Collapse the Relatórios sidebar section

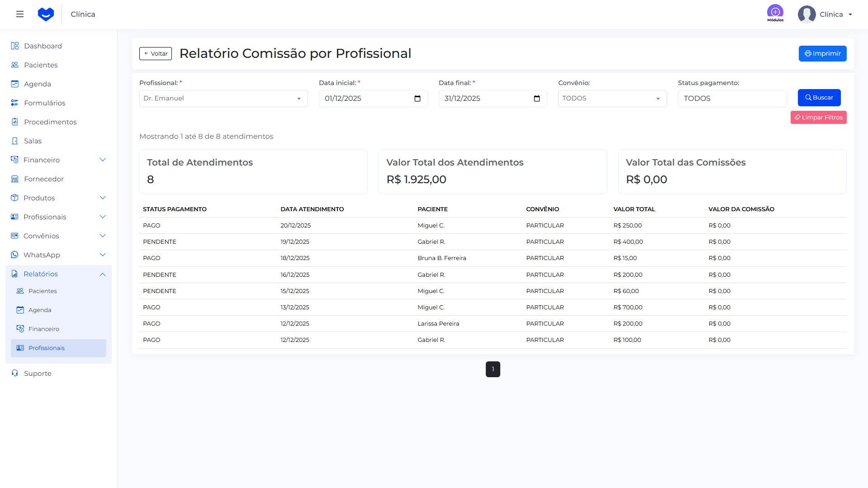click(103, 274)
